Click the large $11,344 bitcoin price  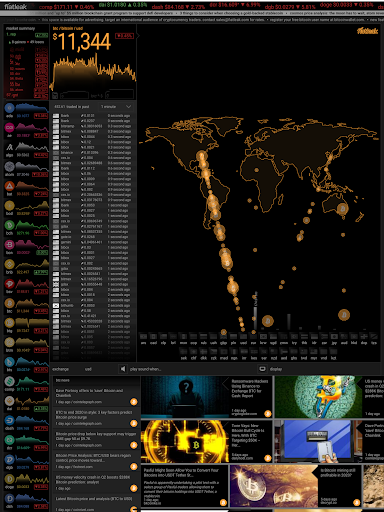82,42
